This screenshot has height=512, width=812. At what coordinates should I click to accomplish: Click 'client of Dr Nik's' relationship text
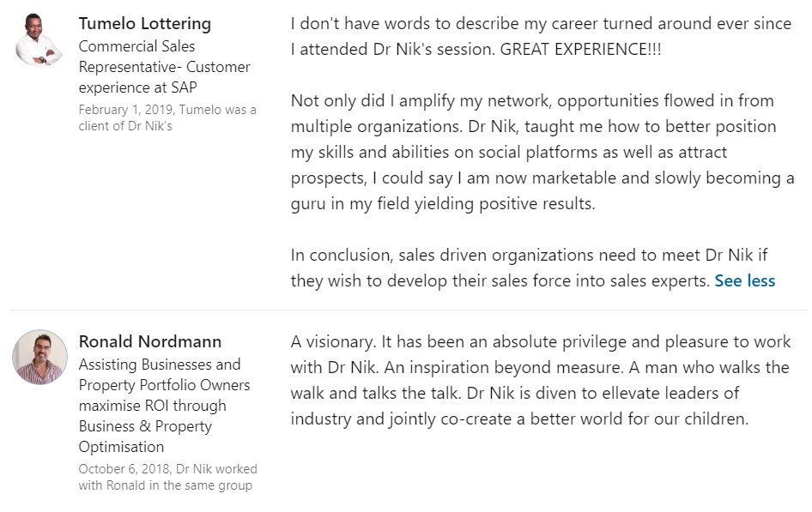(125, 126)
